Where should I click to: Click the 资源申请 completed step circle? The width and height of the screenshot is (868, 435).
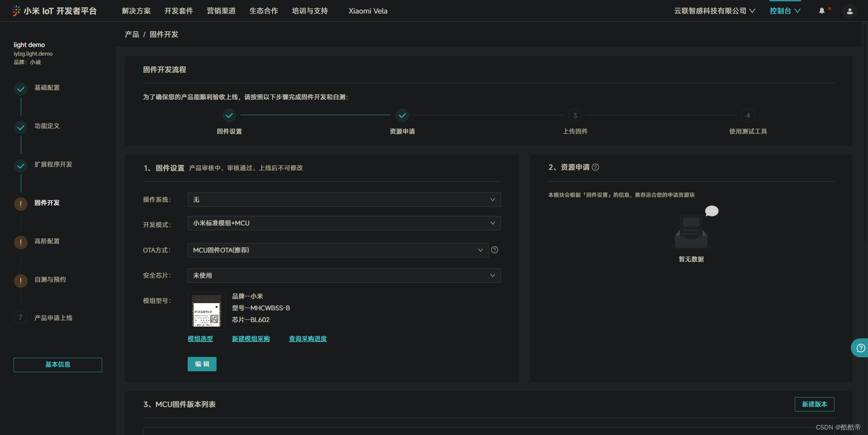[402, 115]
